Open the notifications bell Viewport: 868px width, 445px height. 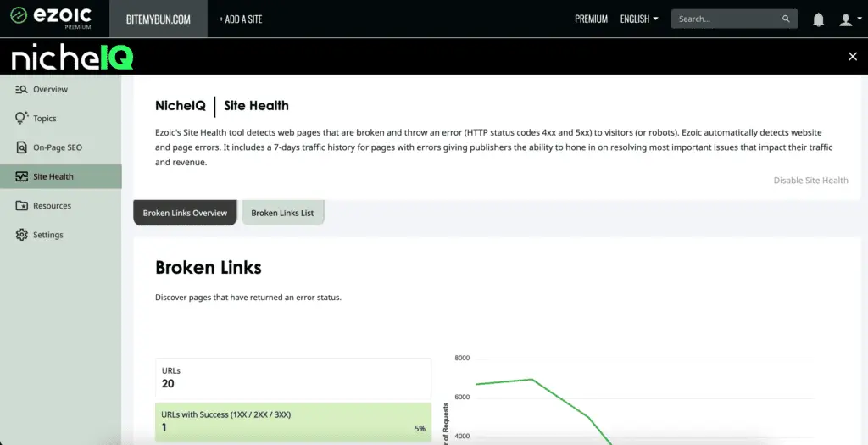818,20
